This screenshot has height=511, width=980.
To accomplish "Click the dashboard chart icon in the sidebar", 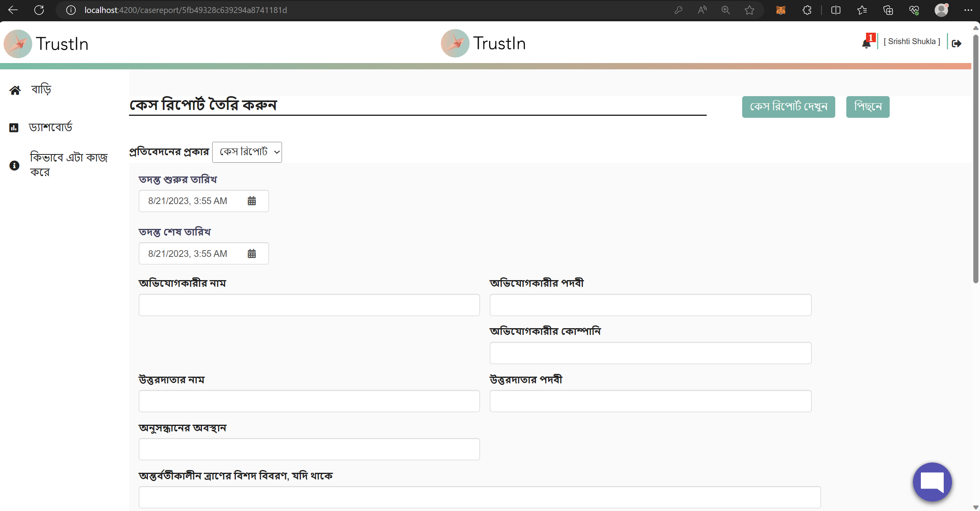I will 14,127.
